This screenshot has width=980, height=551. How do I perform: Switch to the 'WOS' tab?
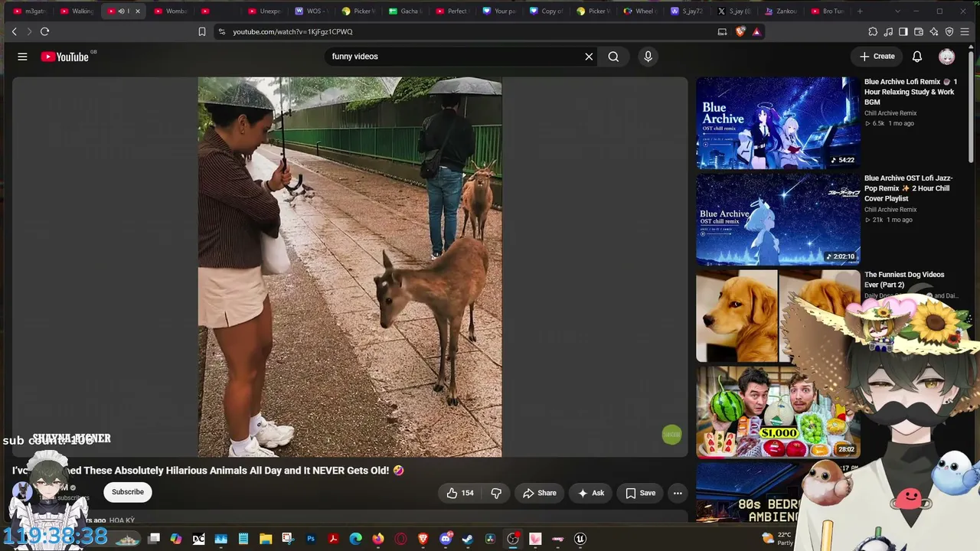pyautogui.click(x=312, y=11)
